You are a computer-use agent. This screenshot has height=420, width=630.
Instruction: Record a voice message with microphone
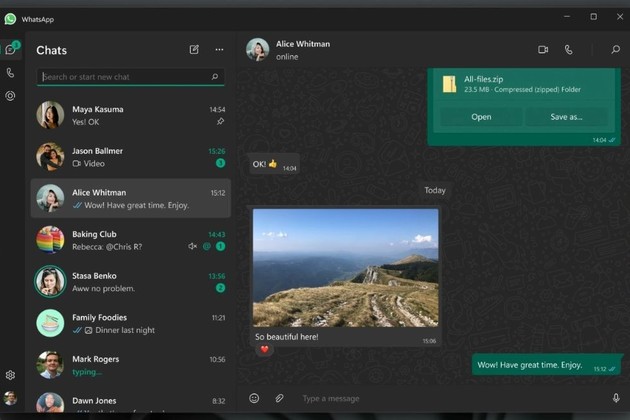coord(615,398)
